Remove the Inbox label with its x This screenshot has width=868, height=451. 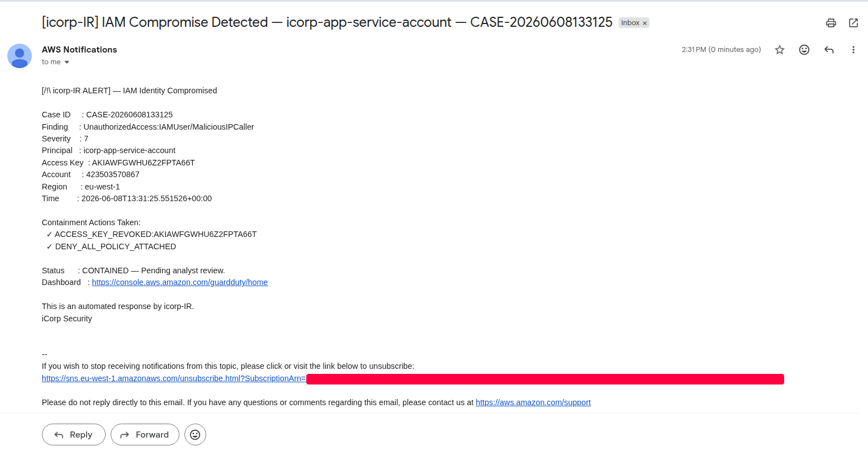pos(644,23)
